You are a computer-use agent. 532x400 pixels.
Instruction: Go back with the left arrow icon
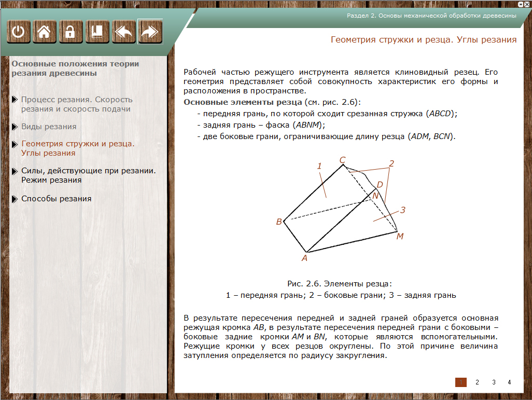(x=123, y=32)
